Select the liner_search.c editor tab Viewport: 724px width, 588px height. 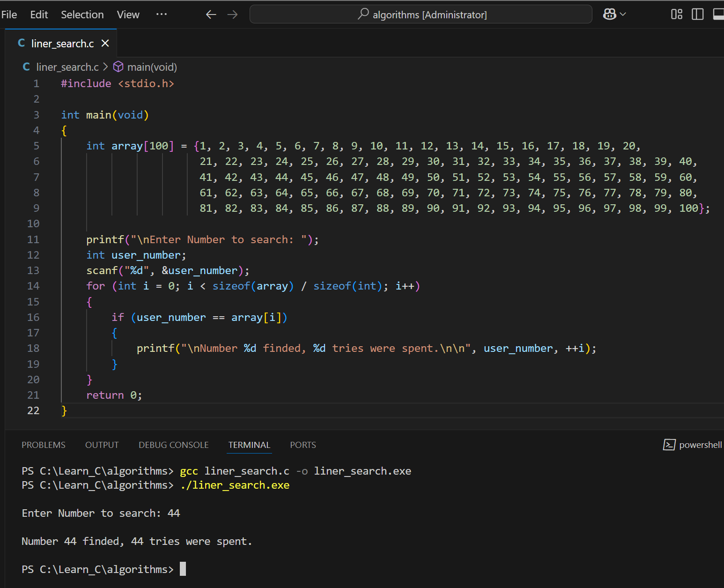pos(61,44)
